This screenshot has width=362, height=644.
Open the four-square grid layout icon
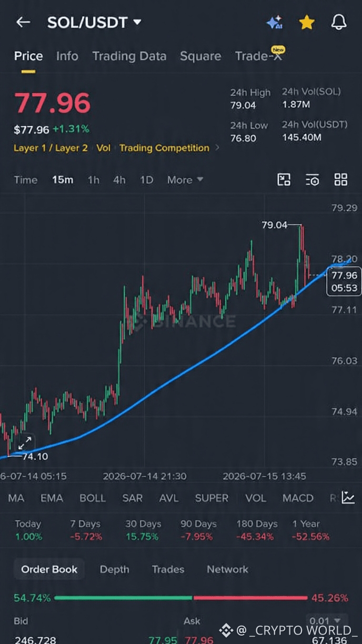[x=341, y=180]
